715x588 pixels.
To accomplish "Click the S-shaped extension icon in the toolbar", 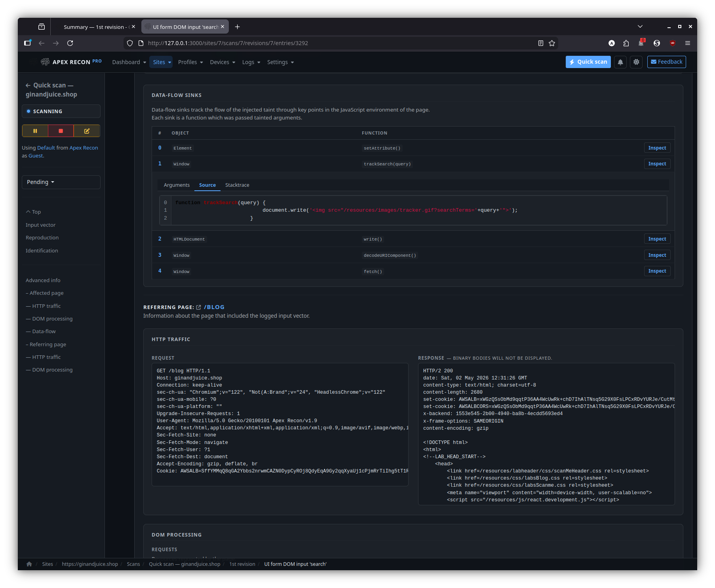I will coord(657,43).
